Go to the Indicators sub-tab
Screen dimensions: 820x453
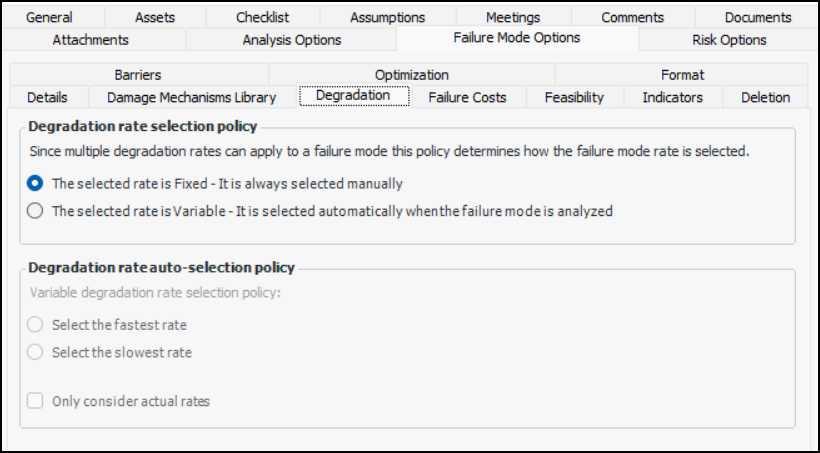672,97
